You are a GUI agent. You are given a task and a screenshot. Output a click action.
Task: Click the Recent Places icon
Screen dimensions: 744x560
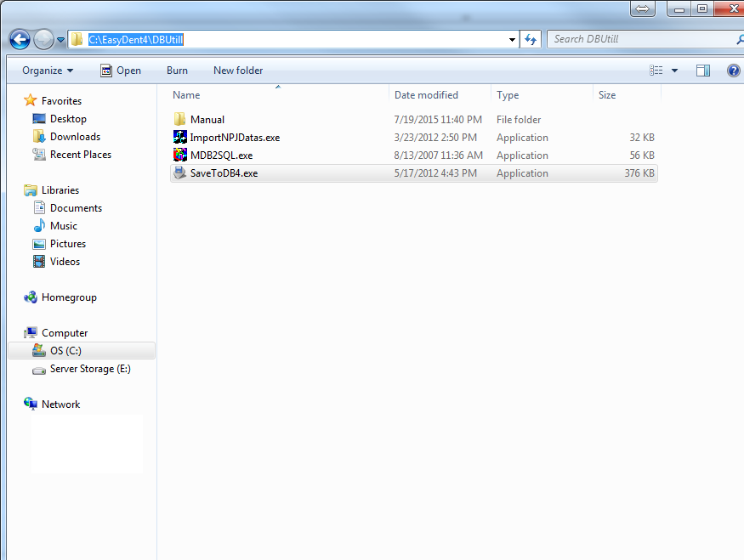[x=39, y=154]
